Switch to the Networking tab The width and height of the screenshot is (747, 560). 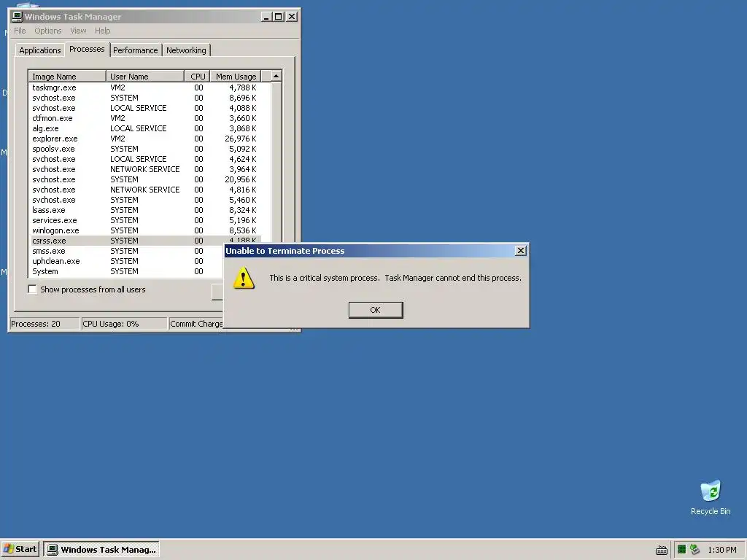click(x=186, y=50)
